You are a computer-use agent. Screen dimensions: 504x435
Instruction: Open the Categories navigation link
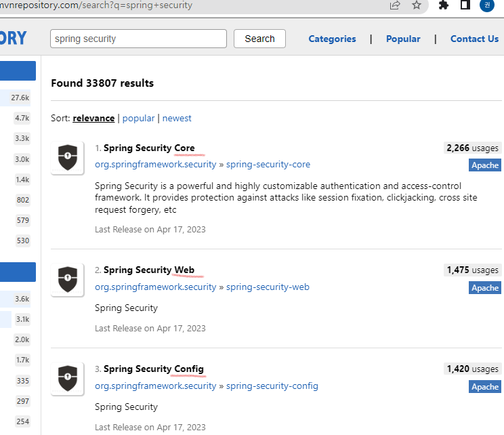332,39
